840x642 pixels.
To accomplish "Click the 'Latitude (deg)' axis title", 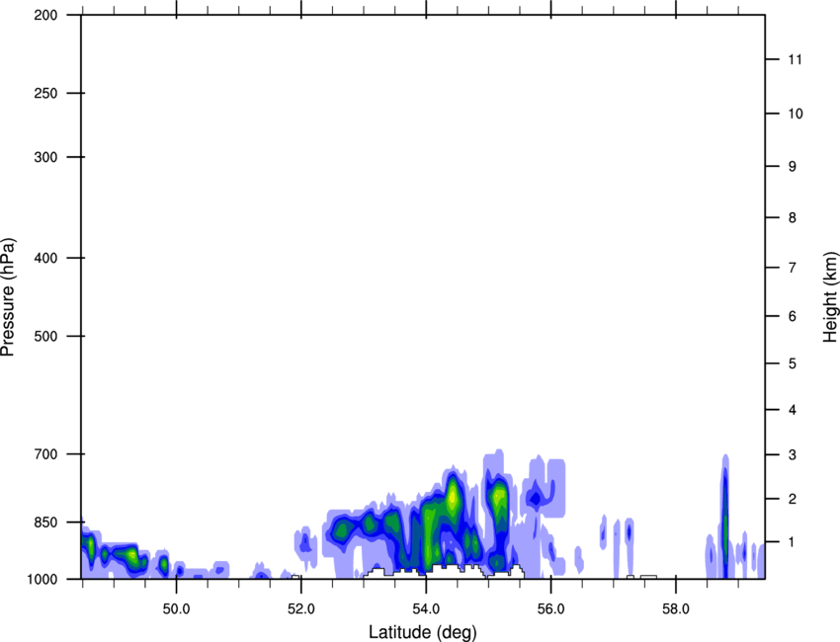I will (422, 632).
